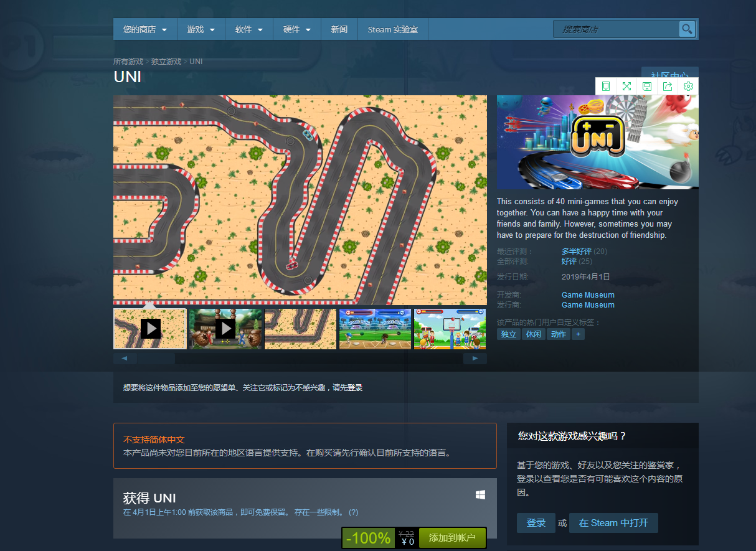Open the Steam 实验室 nav item
The height and width of the screenshot is (551, 756).
[x=393, y=29]
